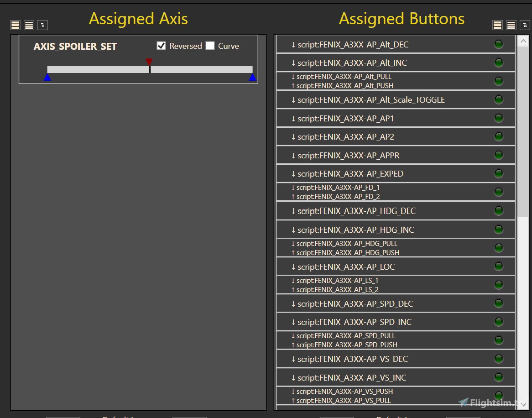Click the red marker on the AXIS_SPOILER_SET slider
Viewport: 532px width, 418px height.
(149, 61)
